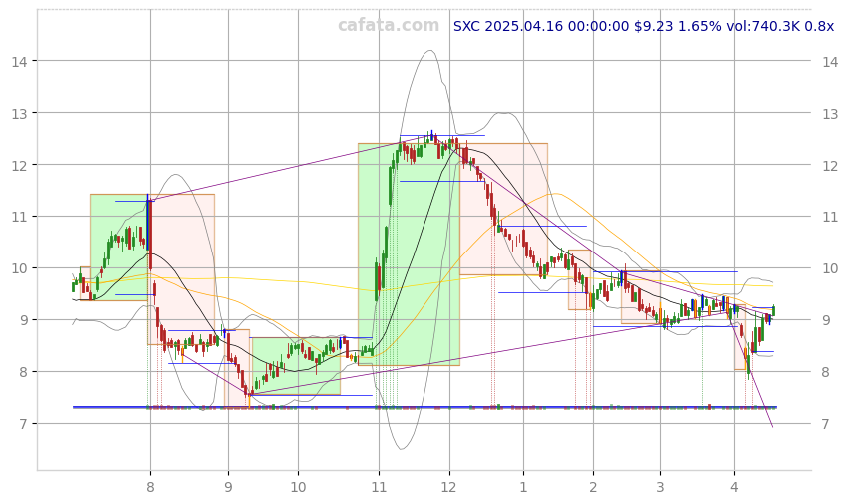Click the tall blue candle at month 8
This screenshot has width=848, height=504.
(x=147, y=222)
